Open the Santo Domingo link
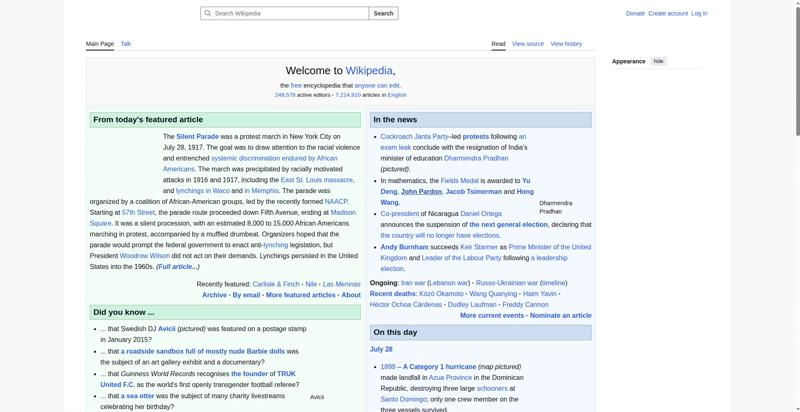The height and width of the screenshot is (412, 800). [x=403, y=399]
